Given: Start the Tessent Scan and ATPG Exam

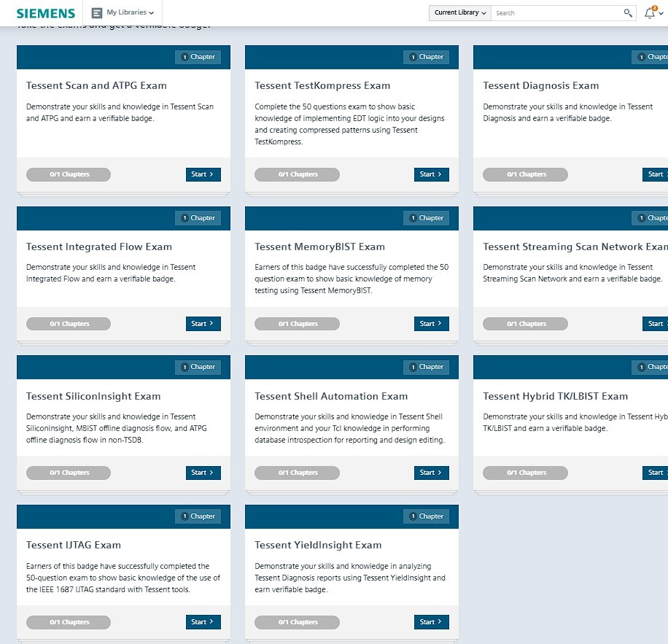Looking at the screenshot, I should (x=203, y=174).
